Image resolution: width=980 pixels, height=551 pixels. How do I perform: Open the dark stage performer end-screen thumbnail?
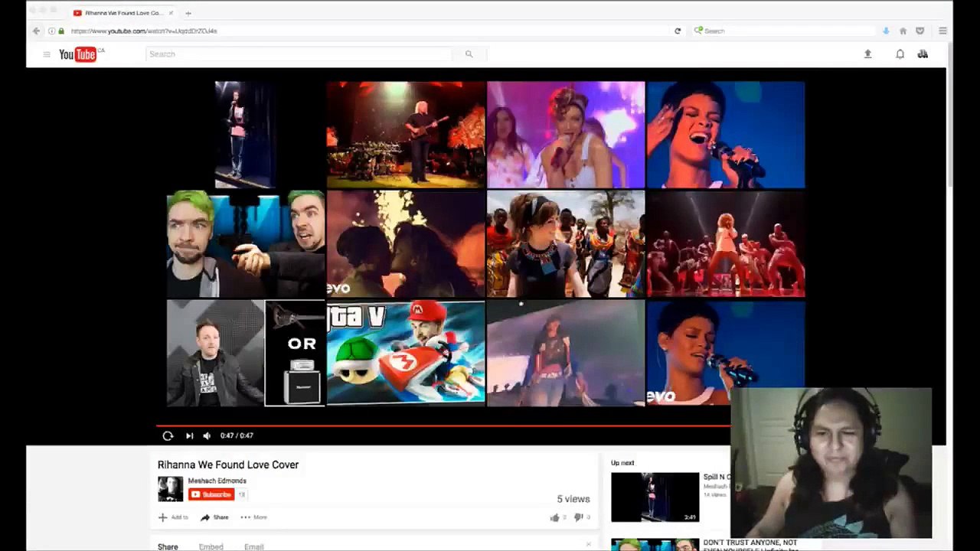tap(245, 135)
